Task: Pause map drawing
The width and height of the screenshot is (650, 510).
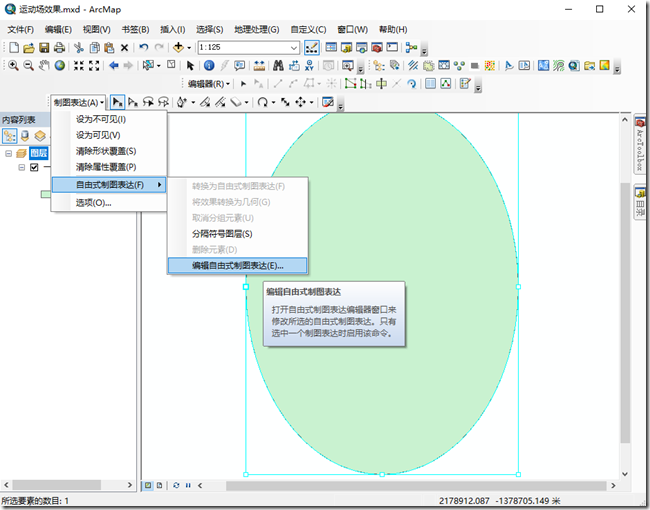Action: point(188,485)
